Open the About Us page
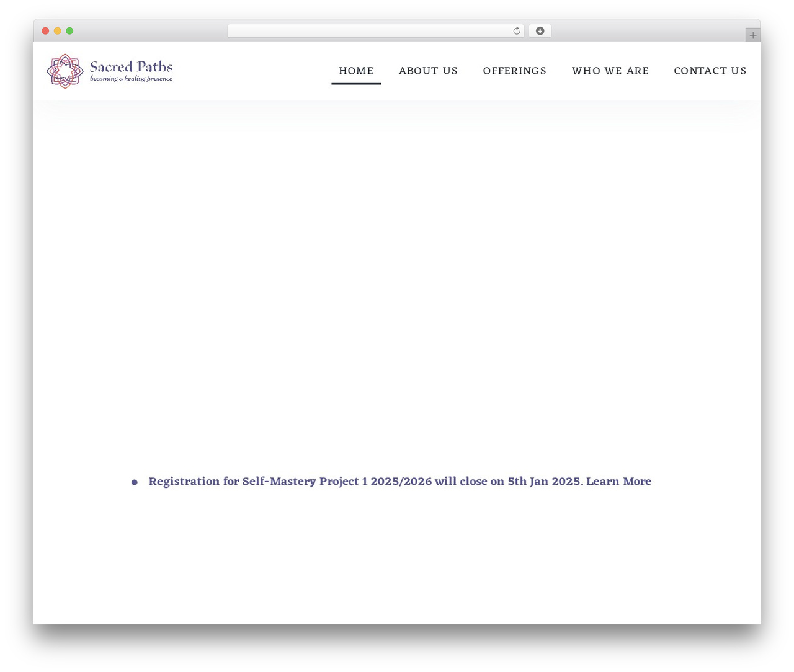794x672 pixels. click(428, 71)
